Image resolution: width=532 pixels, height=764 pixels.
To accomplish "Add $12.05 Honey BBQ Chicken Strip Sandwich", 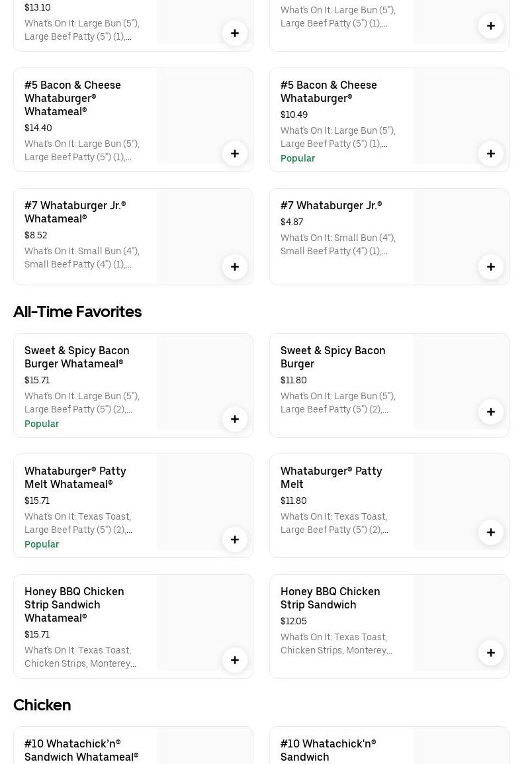I will (x=491, y=653).
